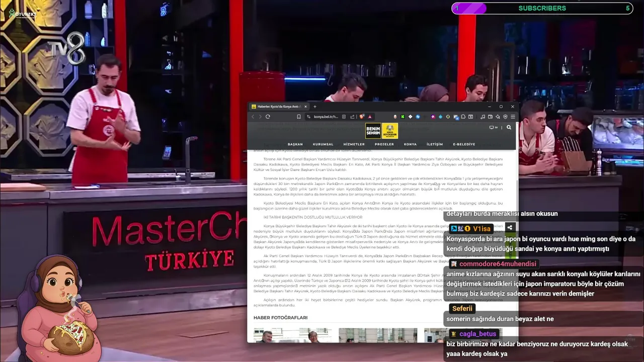The height and width of the screenshot is (362, 644).
Task: Open the second news photo thumbnail
Action: pos(378,335)
